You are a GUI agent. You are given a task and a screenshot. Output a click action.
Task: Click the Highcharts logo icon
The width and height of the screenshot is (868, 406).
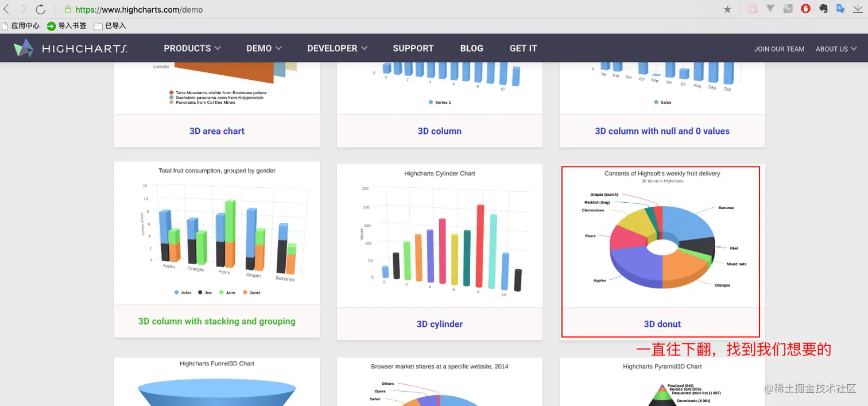24,48
